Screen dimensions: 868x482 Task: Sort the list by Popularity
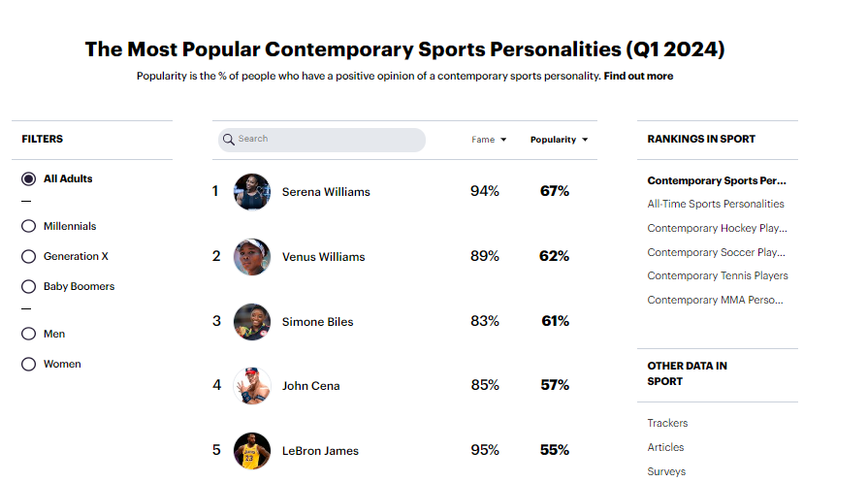click(559, 140)
